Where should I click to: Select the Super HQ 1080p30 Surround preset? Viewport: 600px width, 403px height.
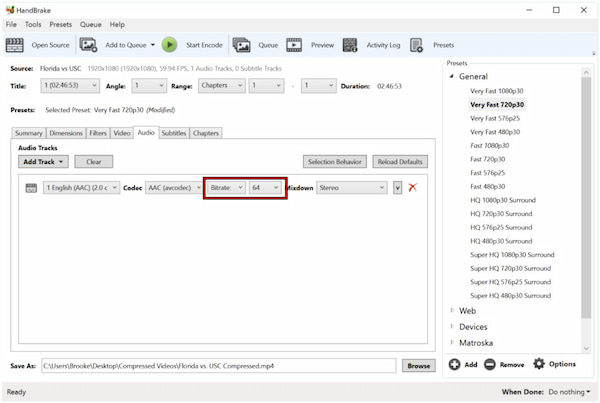point(512,255)
